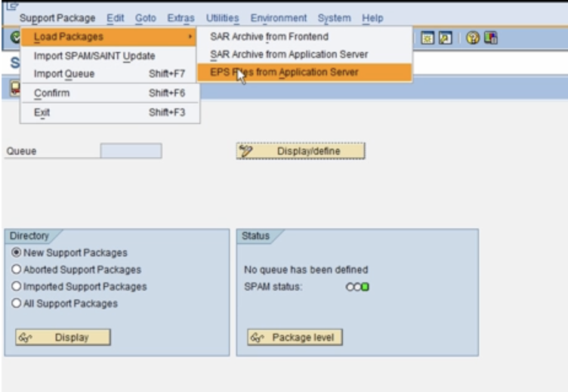Click the SPAM status traffic light indicator
This screenshot has height=392, width=568.
(357, 287)
